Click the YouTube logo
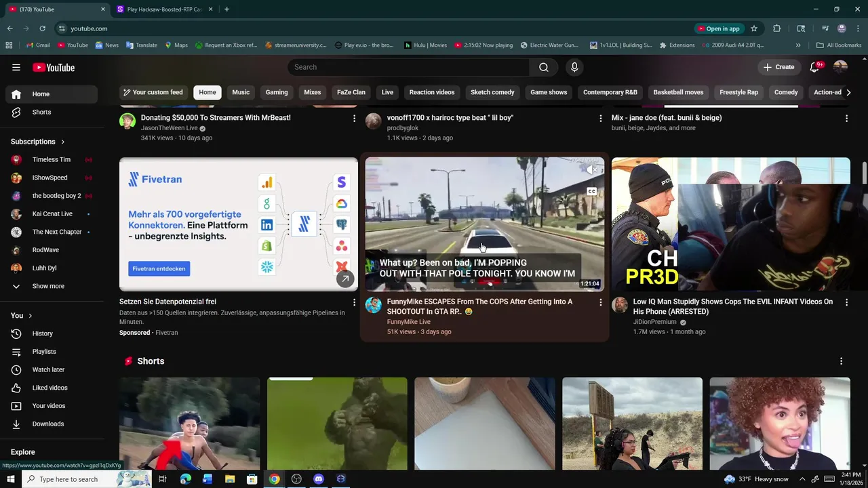 (x=54, y=67)
